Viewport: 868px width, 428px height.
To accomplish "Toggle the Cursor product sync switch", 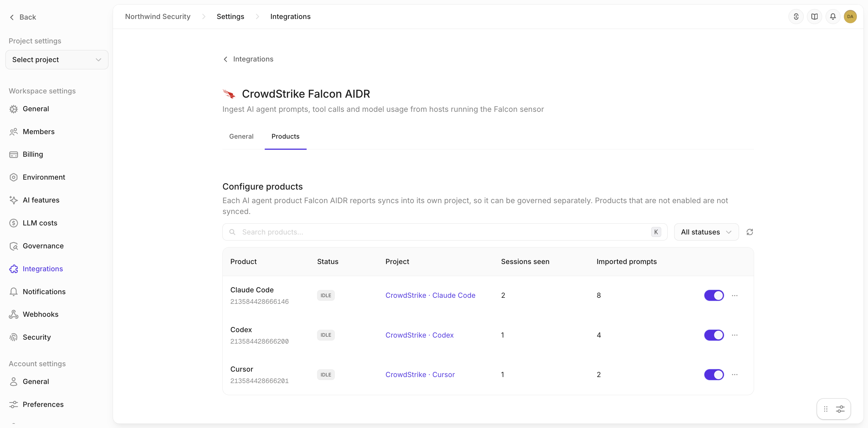I will [714, 374].
